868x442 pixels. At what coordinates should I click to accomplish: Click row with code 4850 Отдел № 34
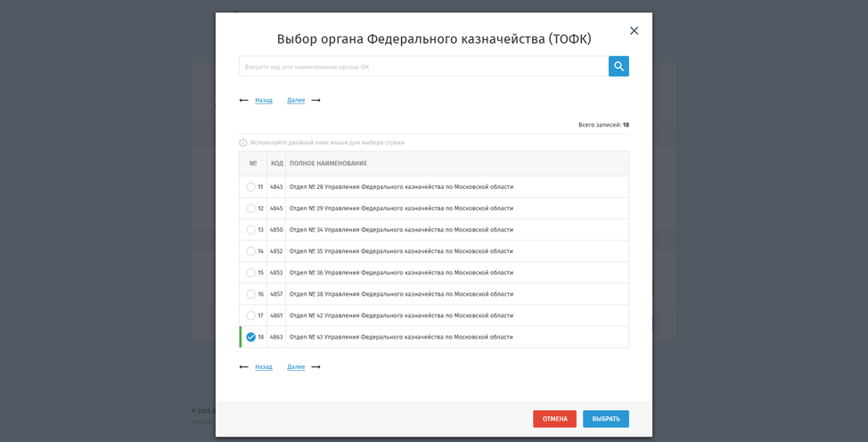pos(401,230)
